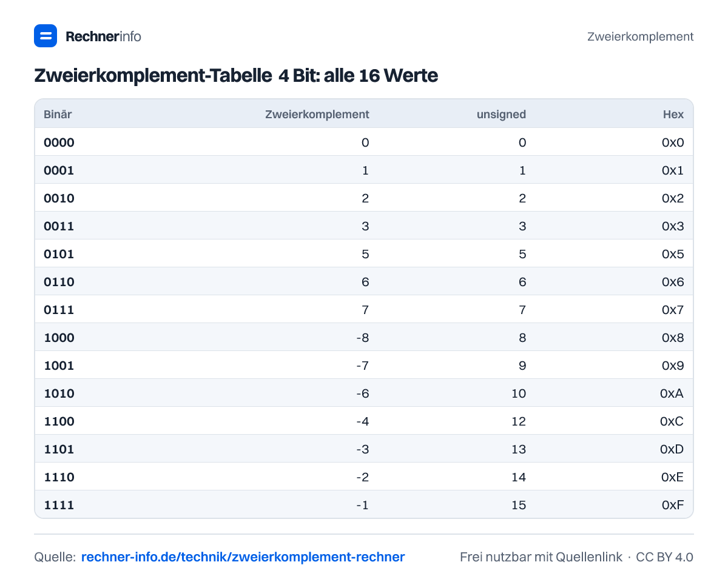Click the Quelle: label in footer
The height and width of the screenshot is (582, 728).
[x=55, y=557]
